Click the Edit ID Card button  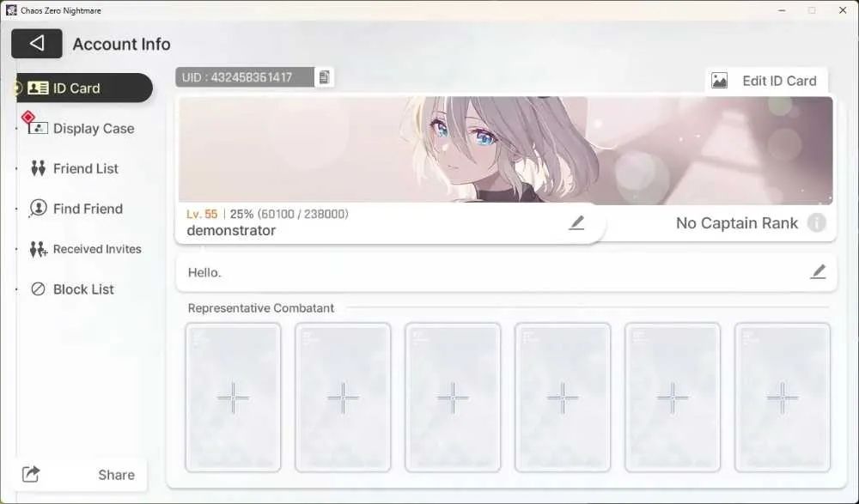(766, 81)
